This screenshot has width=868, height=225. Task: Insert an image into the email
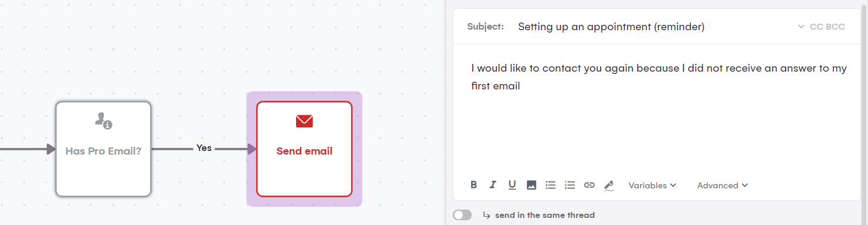tap(532, 185)
